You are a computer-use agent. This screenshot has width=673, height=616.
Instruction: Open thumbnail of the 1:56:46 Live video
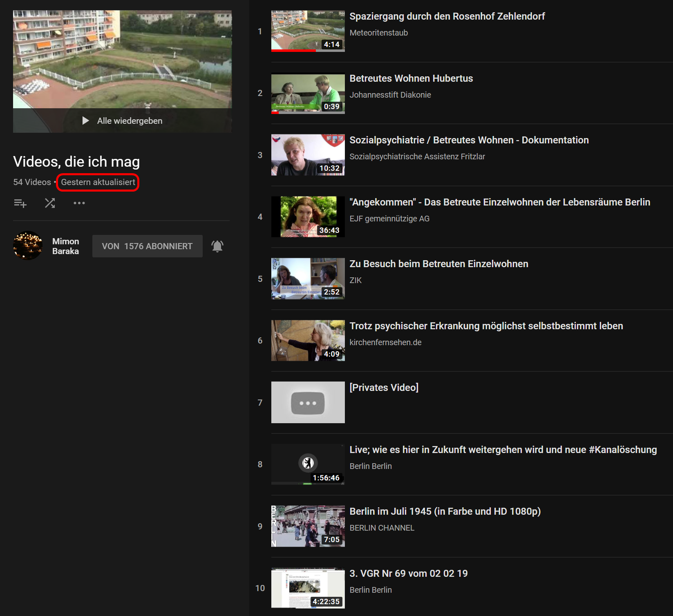pos(308,464)
